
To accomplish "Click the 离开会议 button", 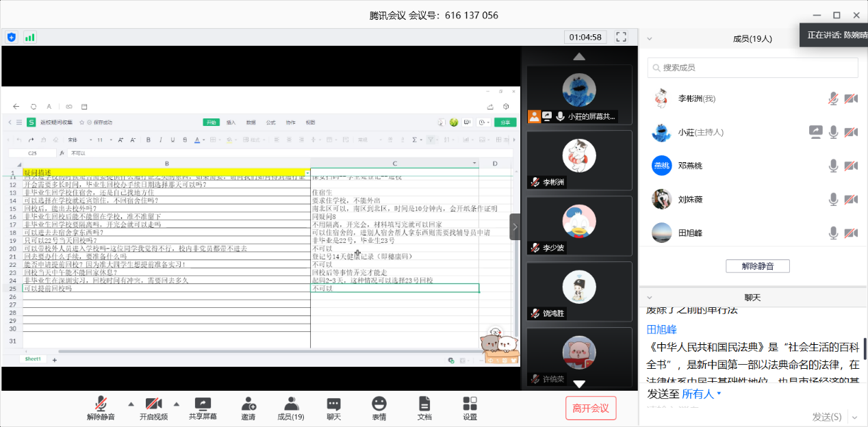I will [591, 409].
